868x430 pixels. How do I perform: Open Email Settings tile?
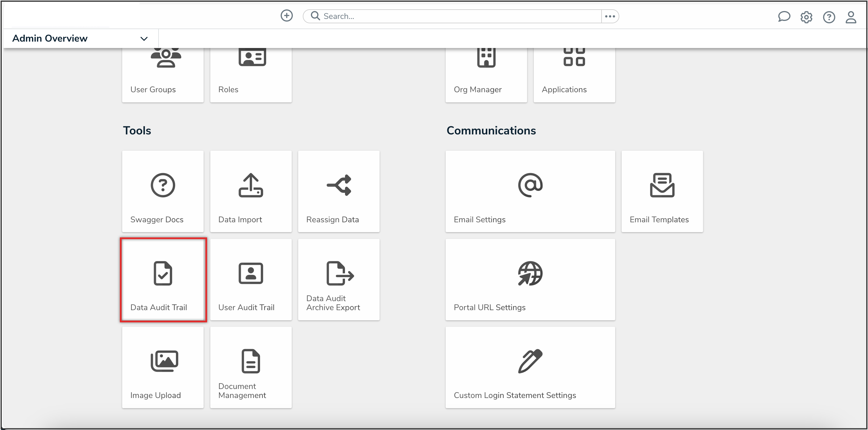click(x=530, y=191)
